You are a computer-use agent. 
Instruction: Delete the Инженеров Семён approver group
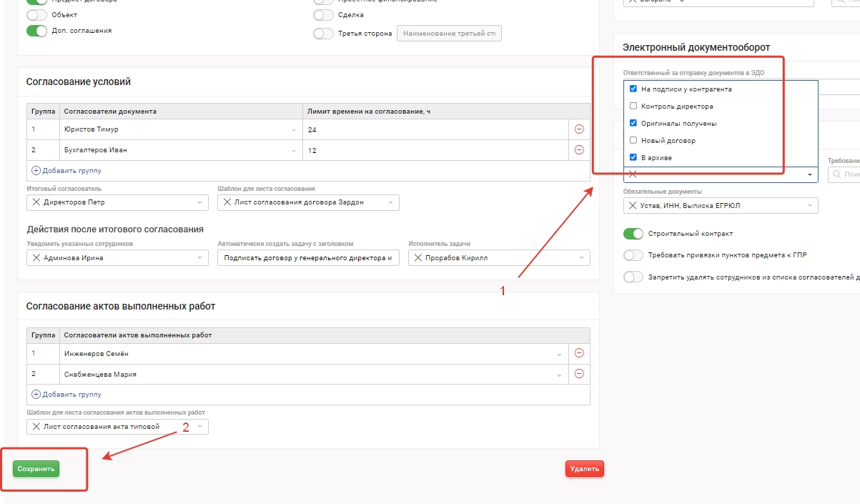(579, 353)
